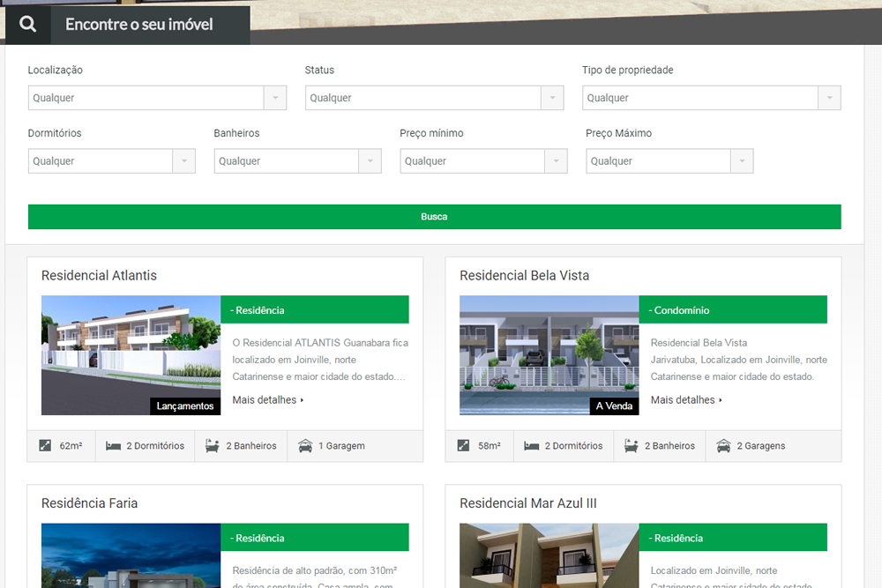Click bathtub icon in Residencial Atlantis card
The height and width of the screenshot is (588, 882).
pyautogui.click(x=212, y=446)
